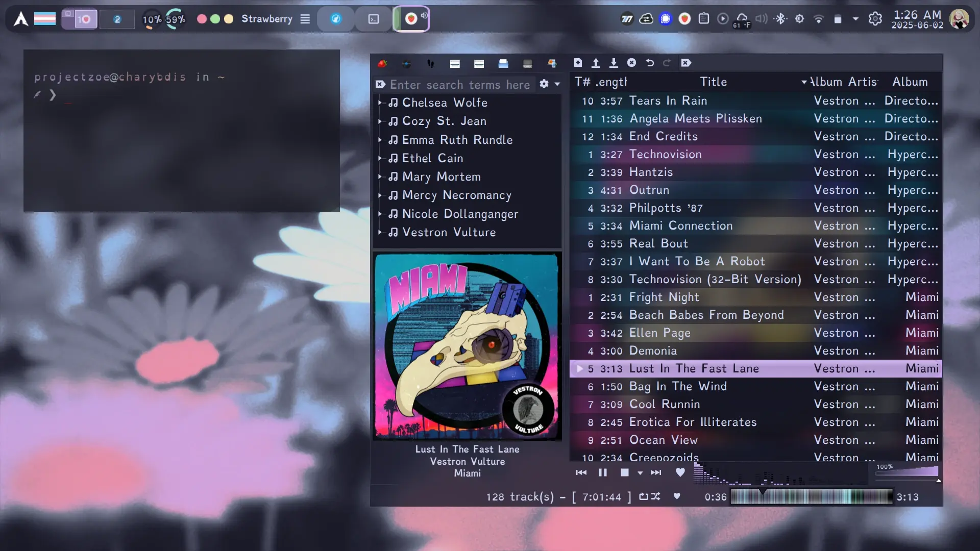Toggle the love heart next to playback controls

pos(680,472)
